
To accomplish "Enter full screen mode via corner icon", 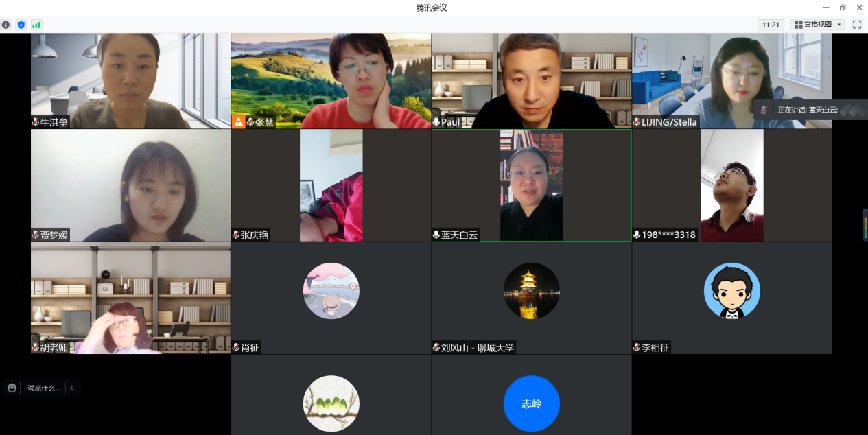I will point(857,25).
